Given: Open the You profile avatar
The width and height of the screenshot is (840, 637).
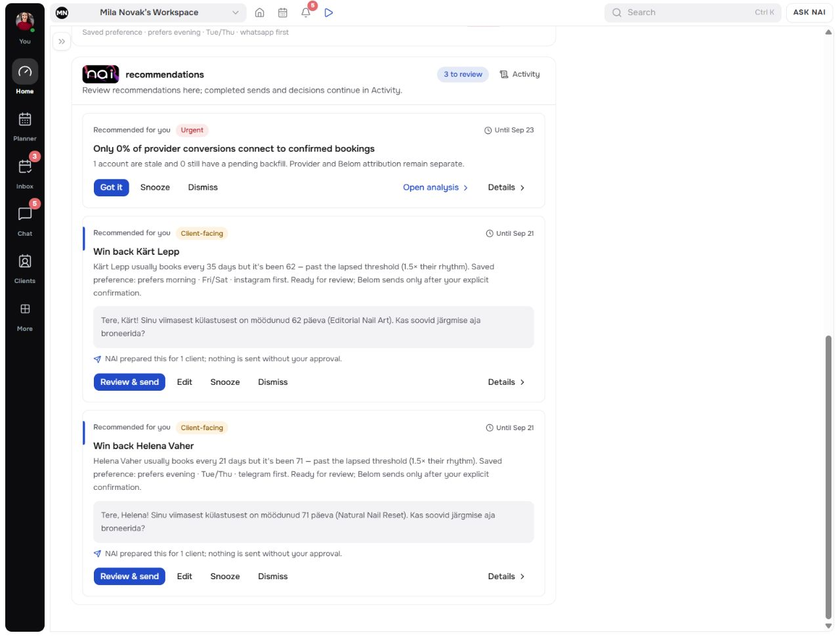Looking at the screenshot, I should coord(25,21).
